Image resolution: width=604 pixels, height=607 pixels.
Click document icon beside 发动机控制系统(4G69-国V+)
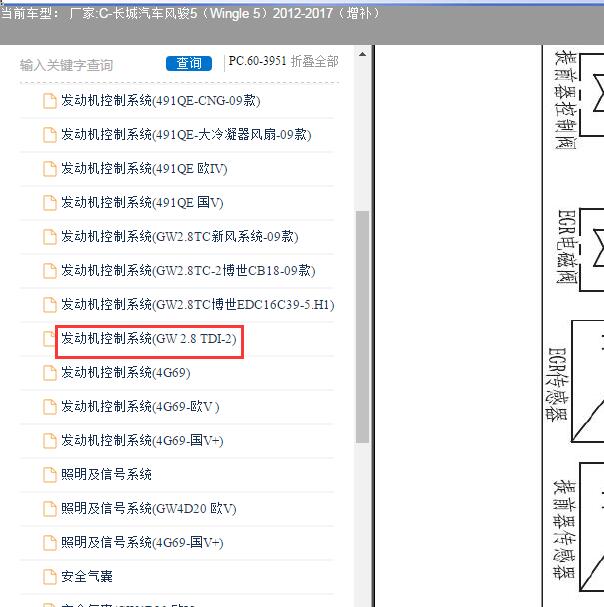[x=50, y=441]
